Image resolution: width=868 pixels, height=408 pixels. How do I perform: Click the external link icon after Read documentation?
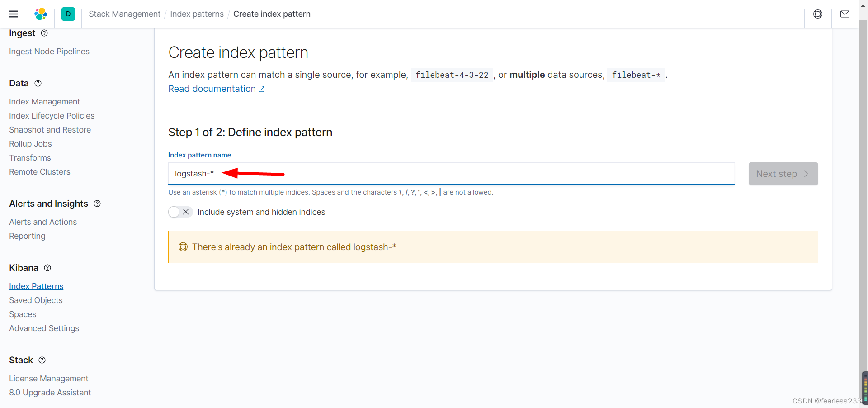coord(262,89)
